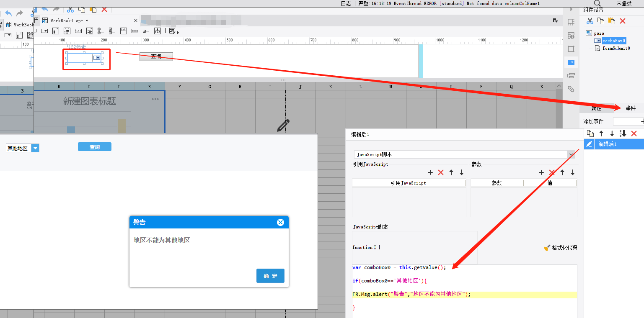
Task: Open floating element panel icon in sidebar
Action: pyautogui.click(x=571, y=49)
